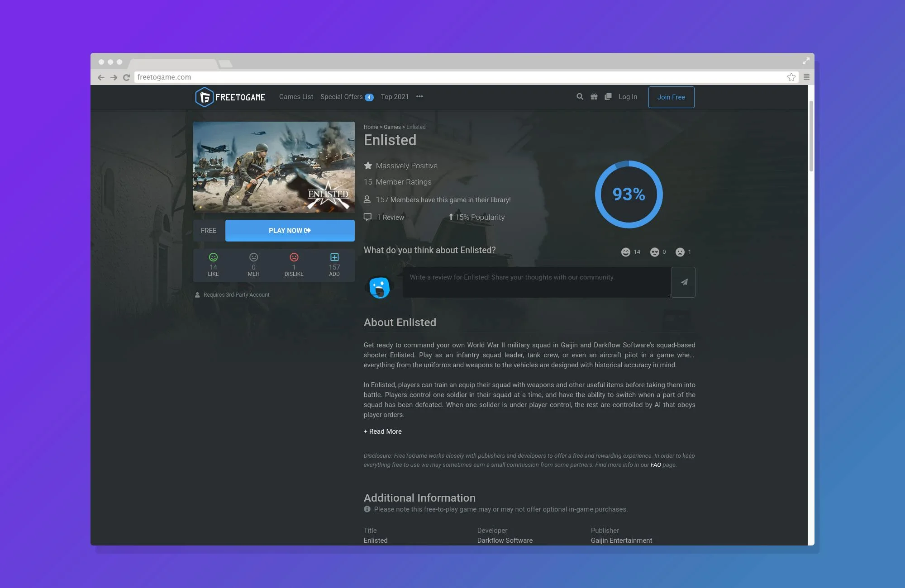Open the three-dots more menu
This screenshot has height=588, width=905.
pyautogui.click(x=419, y=97)
